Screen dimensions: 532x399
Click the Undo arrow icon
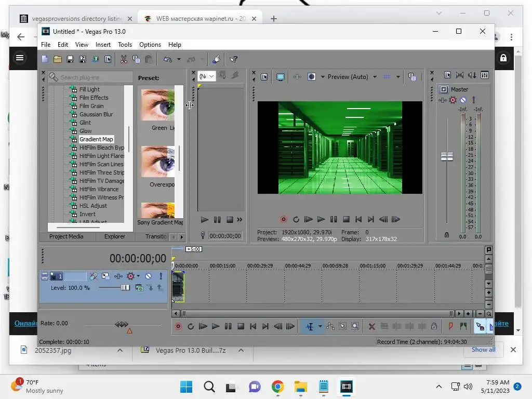tap(168, 59)
